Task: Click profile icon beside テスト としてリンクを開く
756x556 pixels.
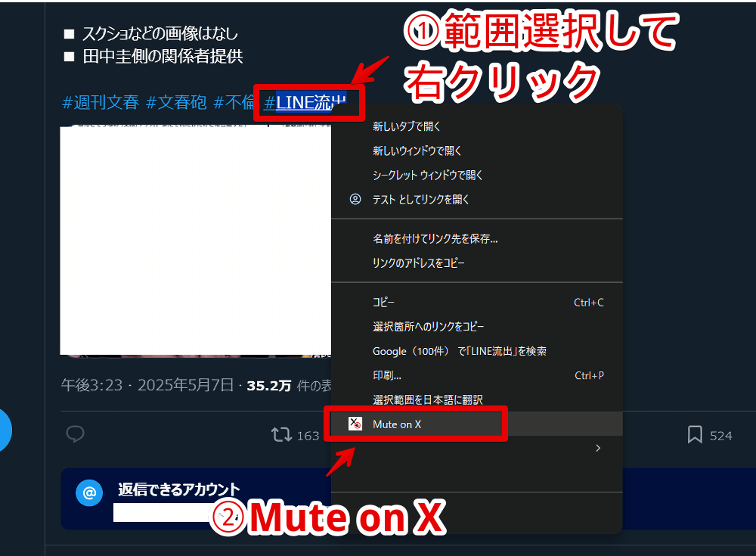Action: point(355,200)
